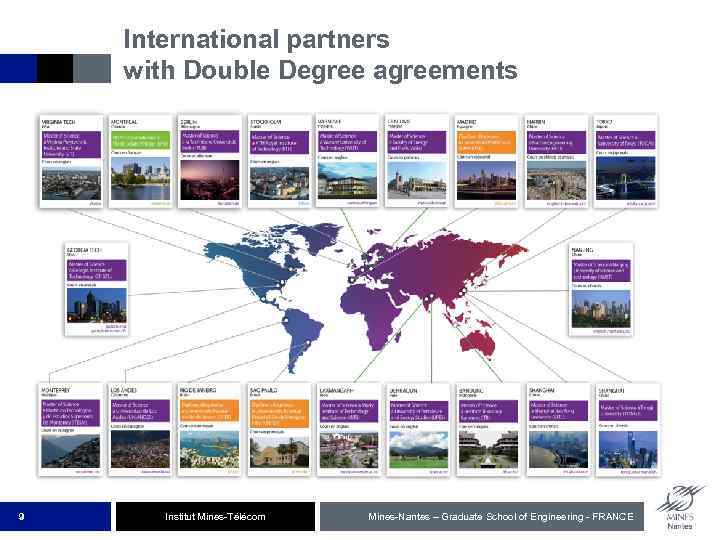This screenshot has height=540, width=720.
Task: Click the orange box on the Rio de Janeiro card
Action: [210, 411]
